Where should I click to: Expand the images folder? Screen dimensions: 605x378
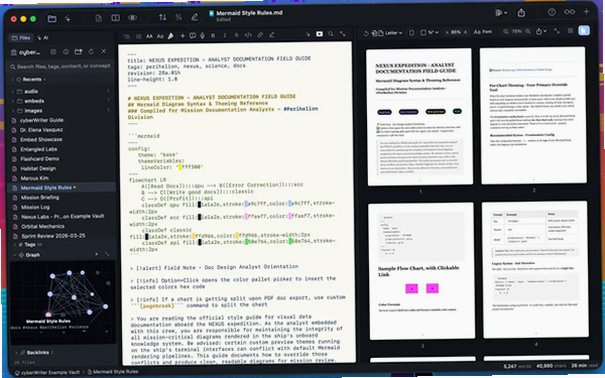click(x=33, y=111)
